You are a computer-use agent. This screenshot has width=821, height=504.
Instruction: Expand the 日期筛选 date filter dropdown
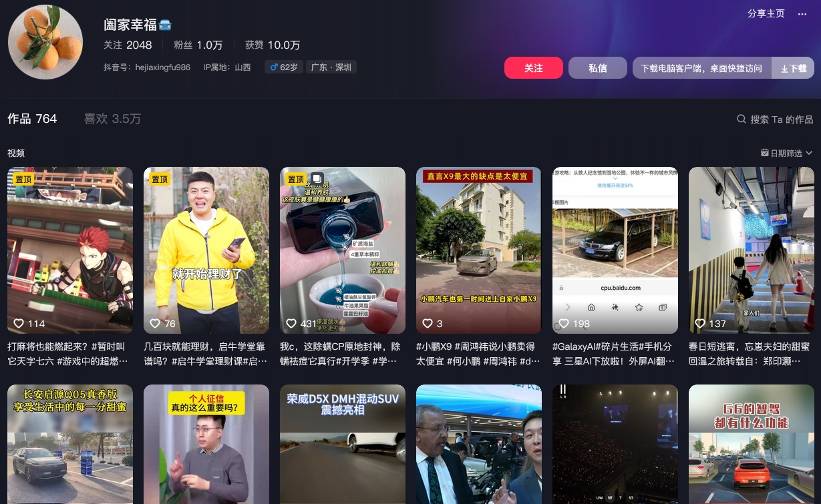click(786, 153)
